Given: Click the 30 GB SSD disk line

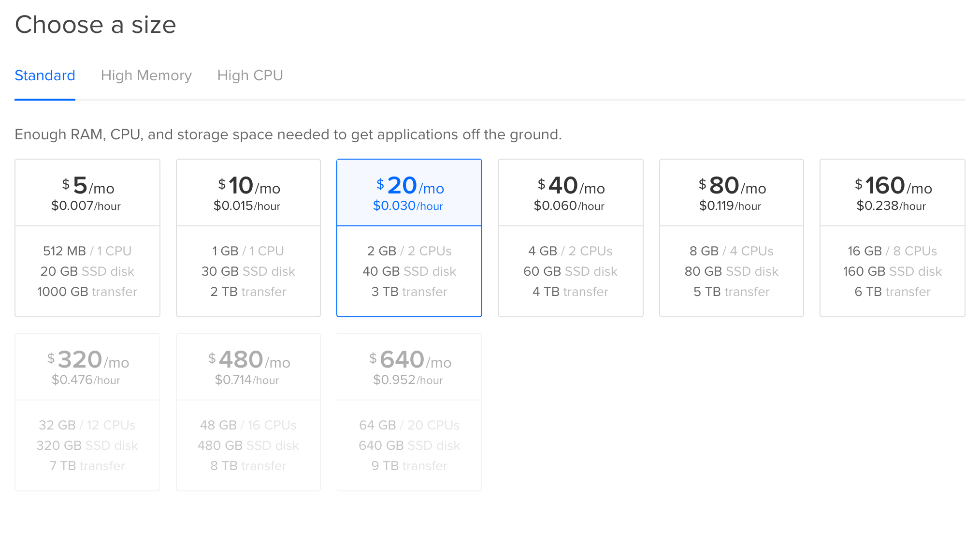Looking at the screenshot, I should [248, 271].
